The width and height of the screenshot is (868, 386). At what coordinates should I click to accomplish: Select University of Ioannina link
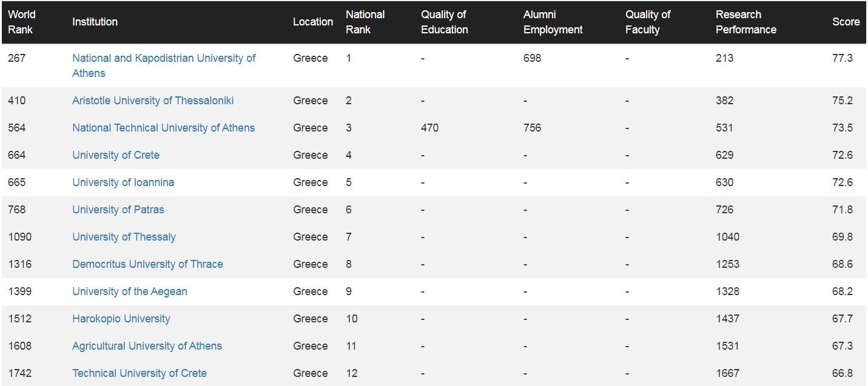(123, 182)
